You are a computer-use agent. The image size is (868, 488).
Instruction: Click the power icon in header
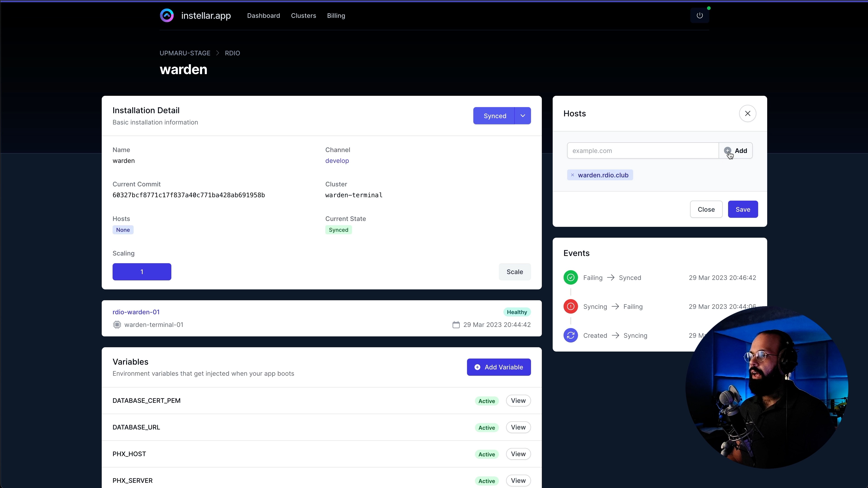coord(700,16)
